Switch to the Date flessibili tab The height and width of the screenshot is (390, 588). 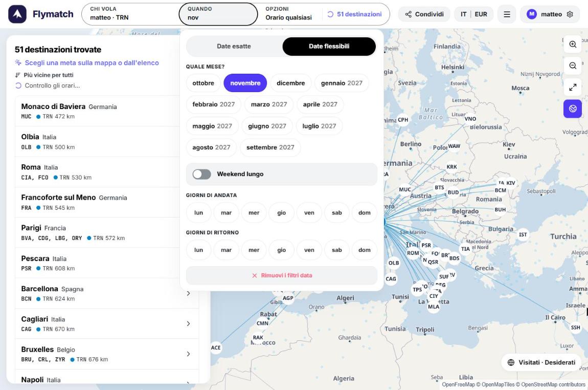point(329,46)
